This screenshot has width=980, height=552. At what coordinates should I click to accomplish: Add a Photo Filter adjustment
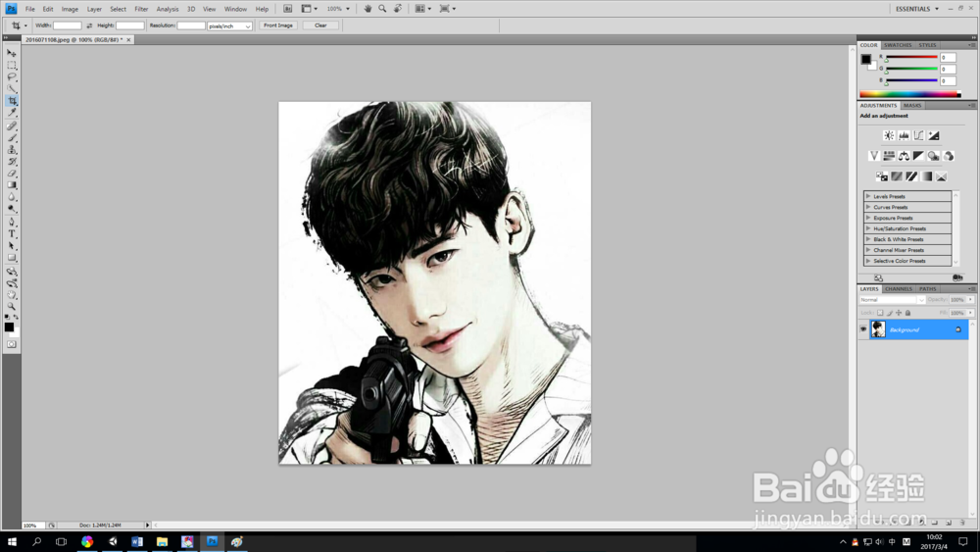click(934, 156)
